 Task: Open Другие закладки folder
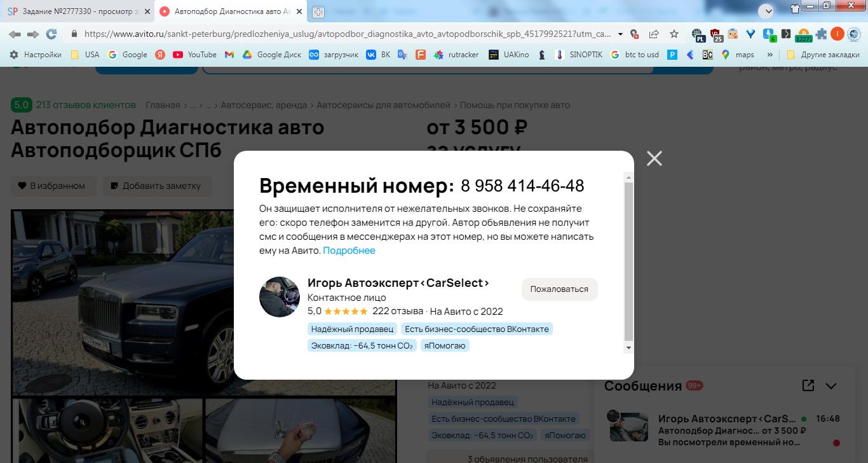(822, 55)
